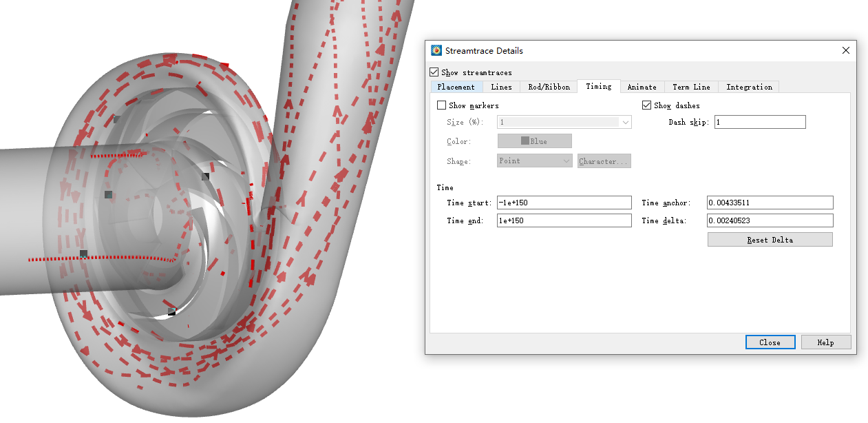Screen dimensions: 868x423
Task: Select the Rod/Ribbon tab
Action: point(549,87)
